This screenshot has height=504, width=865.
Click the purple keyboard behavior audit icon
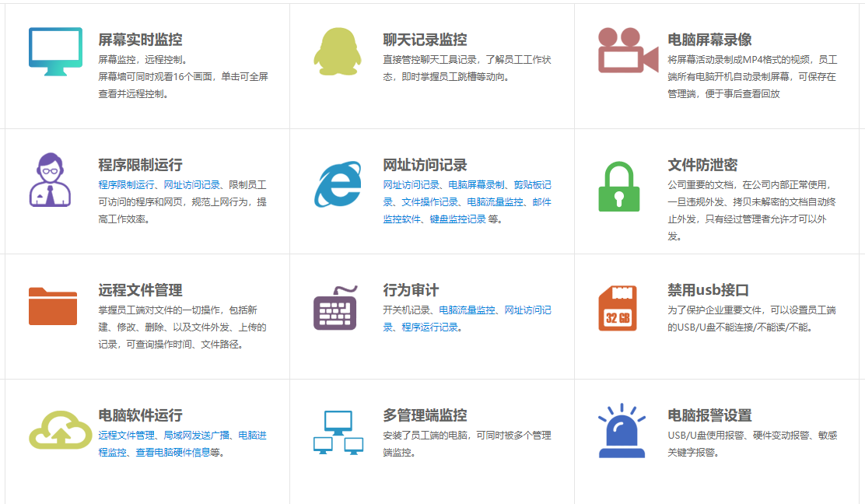pos(336,308)
